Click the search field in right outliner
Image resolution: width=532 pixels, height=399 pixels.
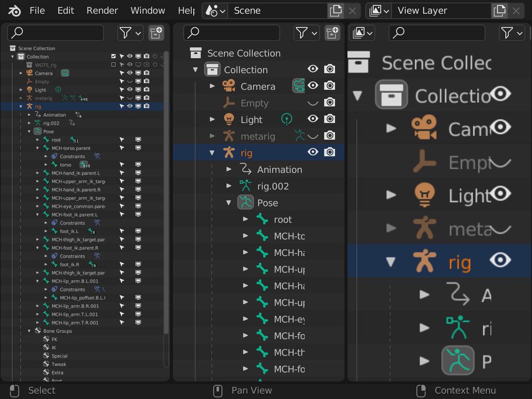point(437,32)
